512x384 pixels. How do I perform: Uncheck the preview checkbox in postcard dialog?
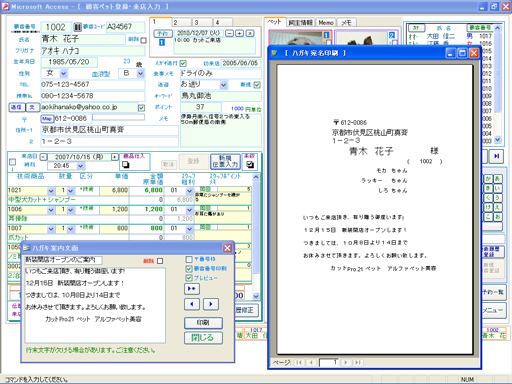[x=189, y=278]
